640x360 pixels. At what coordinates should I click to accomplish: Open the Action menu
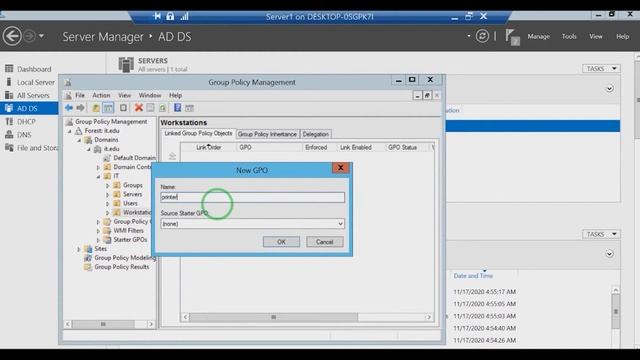pyautogui.click(x=101, y=95)
